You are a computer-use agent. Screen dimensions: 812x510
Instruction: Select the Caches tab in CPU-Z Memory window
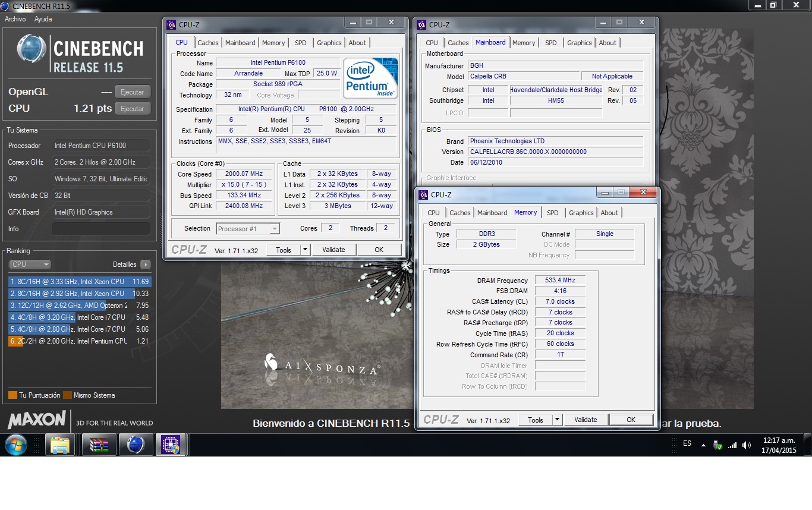pos(460,213)
